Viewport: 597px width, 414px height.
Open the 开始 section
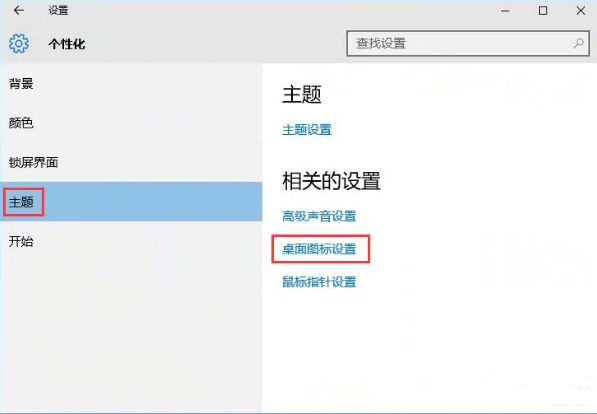point(131,241)
